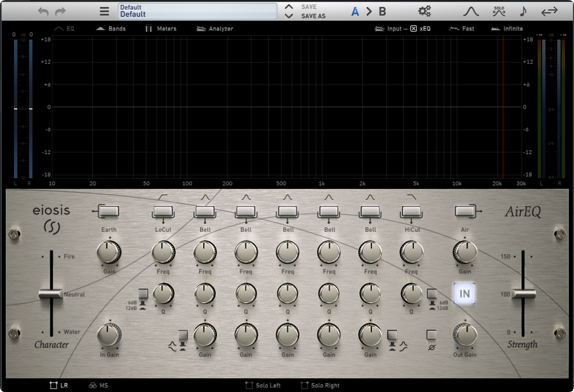The height and width of the screenshot is (392, 574).
Task: Click the HiCut filter shape icon
Action: (x=412, y=197)
